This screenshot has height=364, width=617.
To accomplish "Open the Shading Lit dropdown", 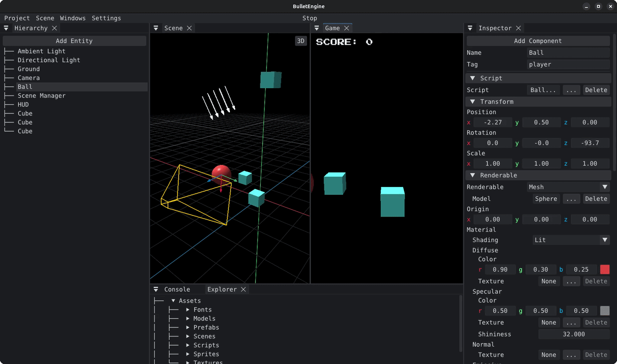I will tap(572, 240).
